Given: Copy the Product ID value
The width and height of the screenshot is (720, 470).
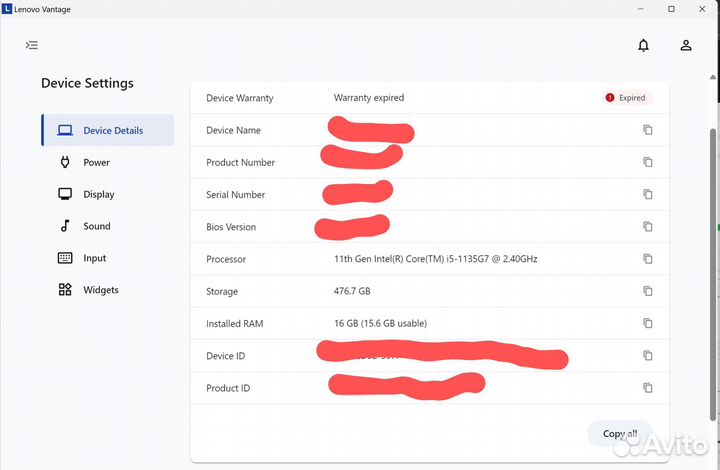Looking at the screenshot, I should click(x=647, y=388).
